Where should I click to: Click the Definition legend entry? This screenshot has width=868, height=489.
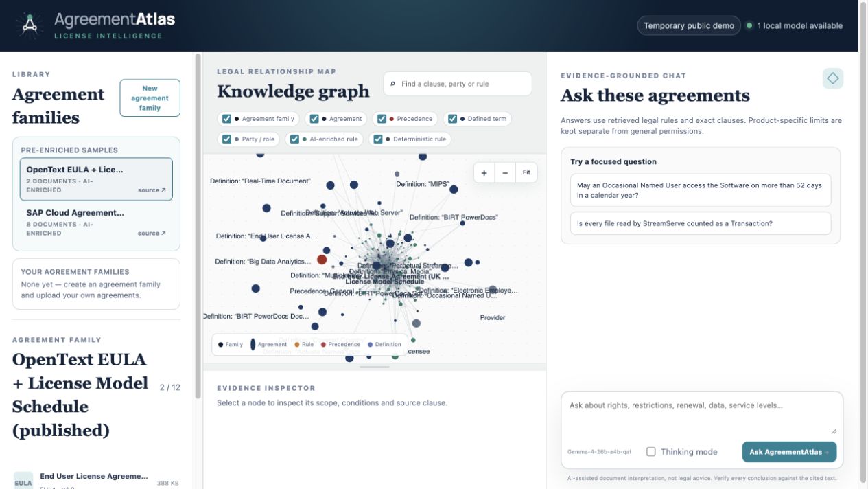(x=385, y=345)
